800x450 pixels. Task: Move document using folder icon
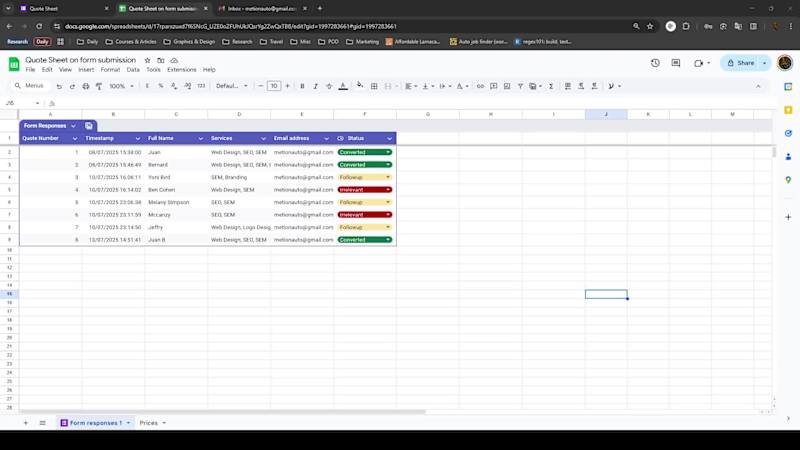161,60
